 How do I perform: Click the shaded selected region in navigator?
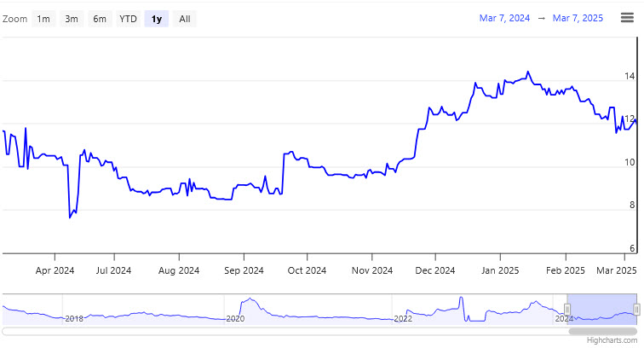point(601,309)
